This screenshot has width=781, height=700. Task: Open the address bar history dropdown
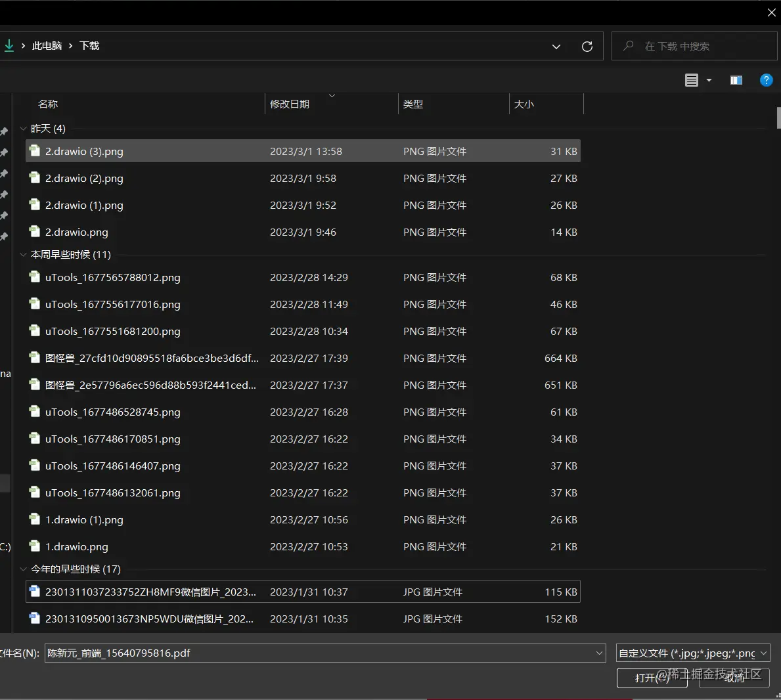pyautogui.click(x=556, y=47)
